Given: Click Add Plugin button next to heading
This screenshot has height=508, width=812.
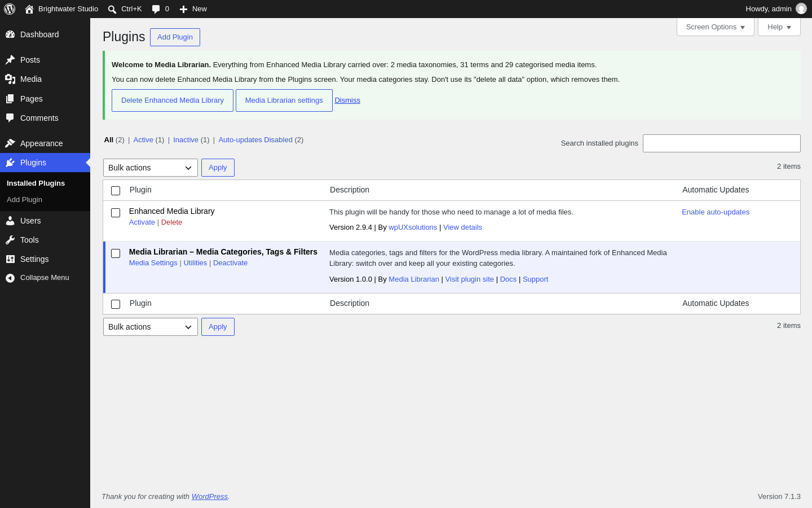Looking at the screenshot, I should [175, 37].
